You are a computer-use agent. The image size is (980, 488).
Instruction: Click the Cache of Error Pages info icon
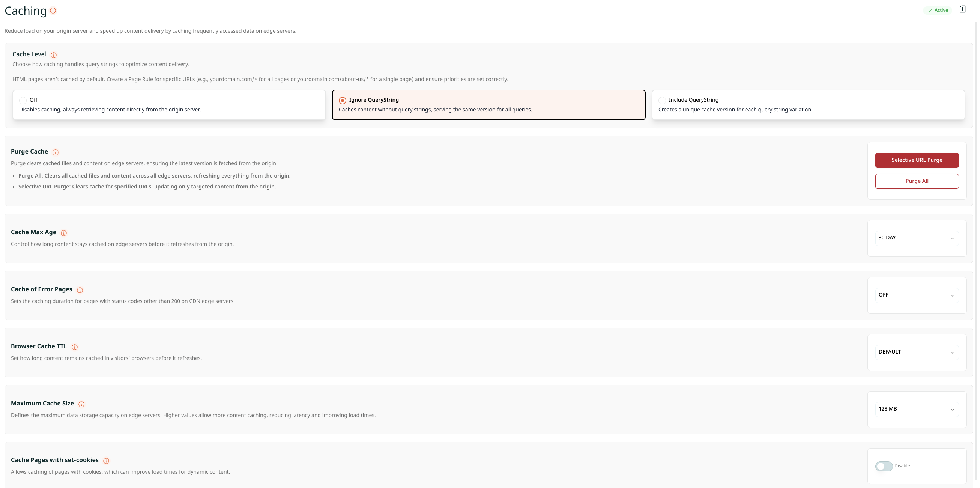80,290
